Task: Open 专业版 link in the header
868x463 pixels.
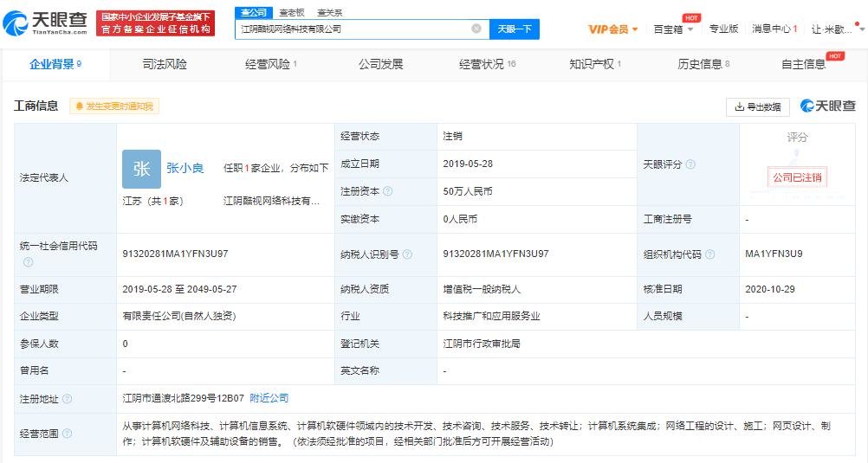Action: pyautogui.click(x=723, y=29)
